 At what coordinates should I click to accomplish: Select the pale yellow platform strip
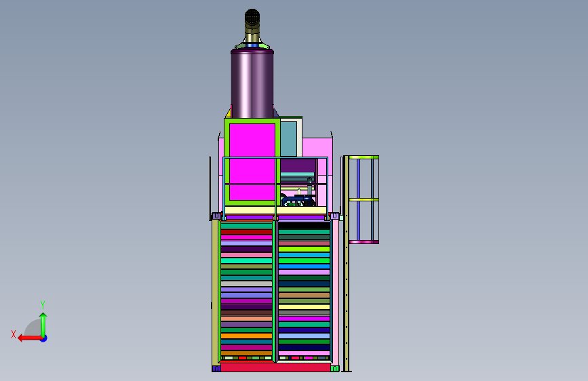(275, 210)
